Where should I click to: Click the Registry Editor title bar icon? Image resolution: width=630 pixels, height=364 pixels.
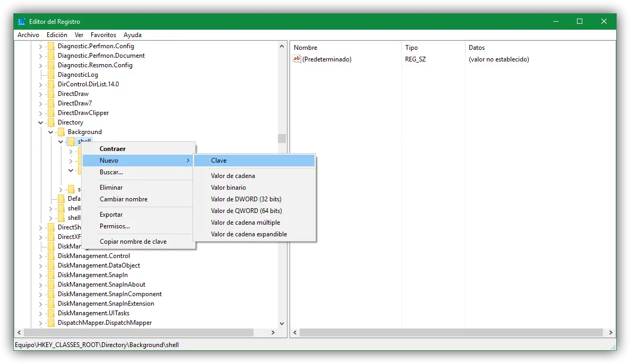[22, 22]
